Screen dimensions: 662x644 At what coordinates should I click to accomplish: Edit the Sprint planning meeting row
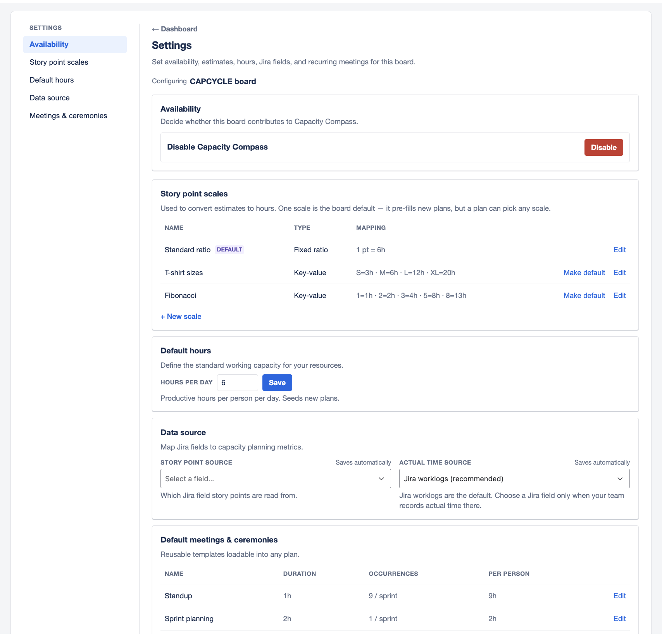[x=619, y=619]
